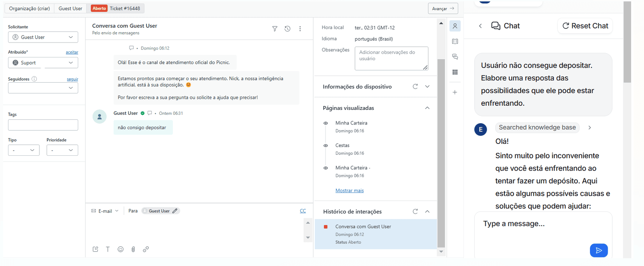Click the Mostrar mais link
The height and width of the screenshot is (266, 644).
(x=349, y=191)
